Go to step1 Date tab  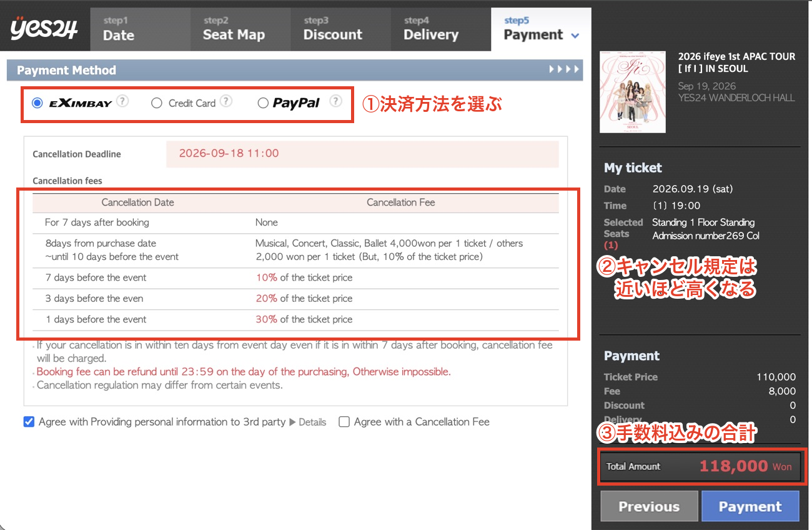[x=140, y=29]
